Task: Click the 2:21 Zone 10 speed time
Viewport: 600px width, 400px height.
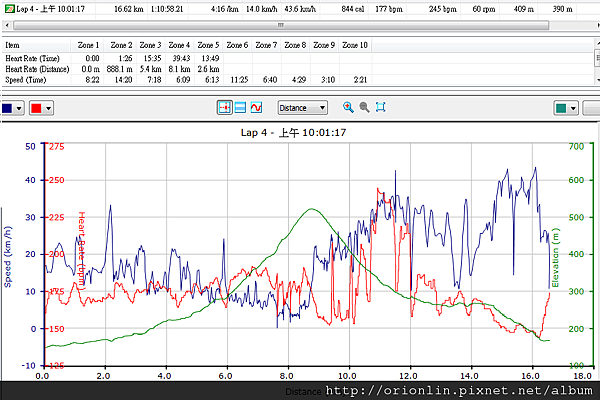Action: click(360, 80)
